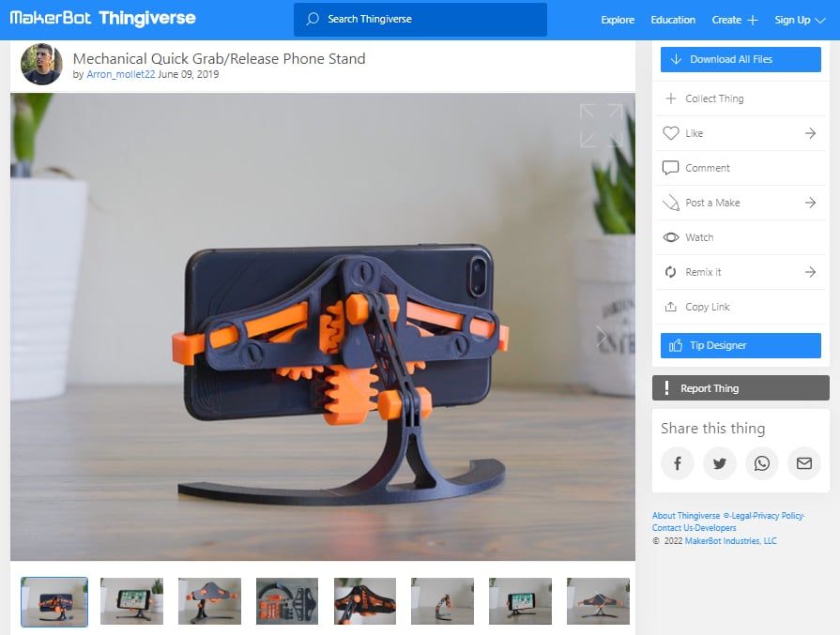Share the thing on Twitter
This screenshot has width=840, height=635.
click(x=720, y=463)
